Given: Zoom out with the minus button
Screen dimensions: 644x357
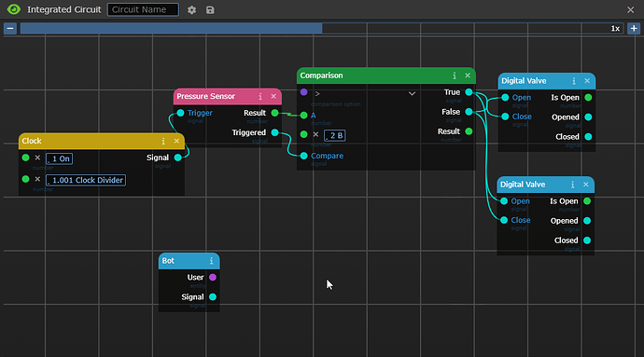Looking at the screenshot, I should [10, 28].
